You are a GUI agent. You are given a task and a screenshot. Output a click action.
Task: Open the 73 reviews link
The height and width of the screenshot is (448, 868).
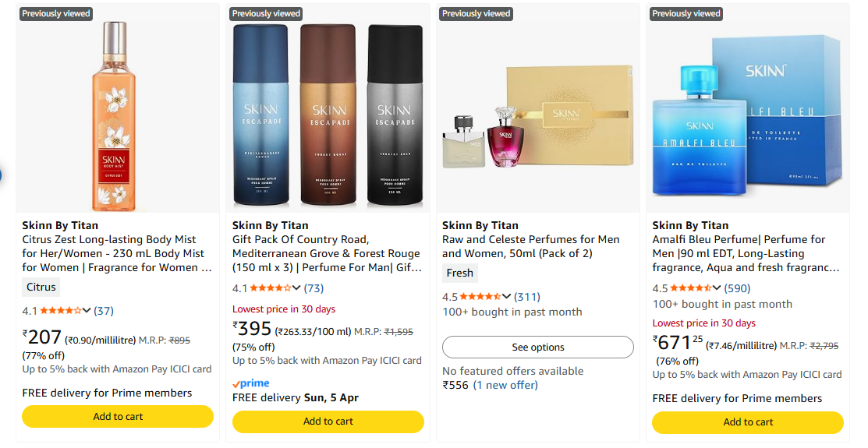(x=314, y=288)
